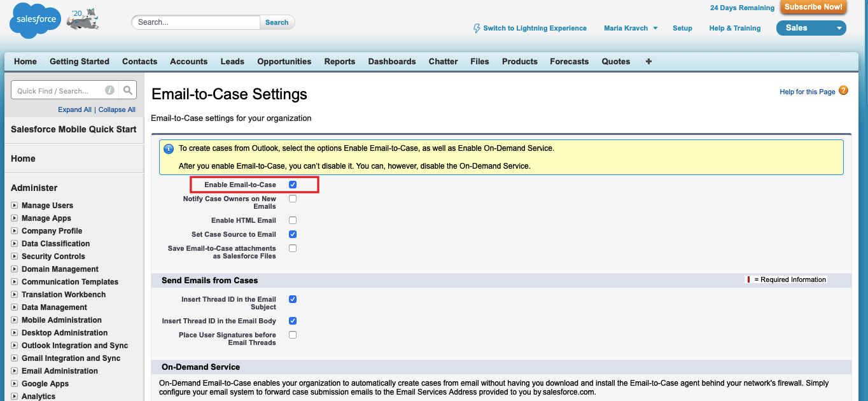Select the Forecasts tab

pyautogui.click(x=569, y=62)
